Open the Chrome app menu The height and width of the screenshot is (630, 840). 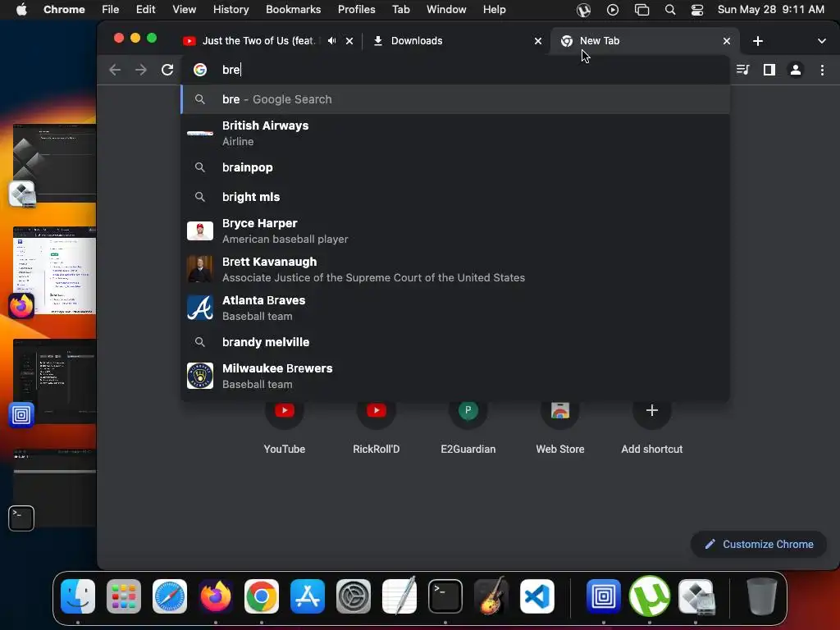click(64, 10)
